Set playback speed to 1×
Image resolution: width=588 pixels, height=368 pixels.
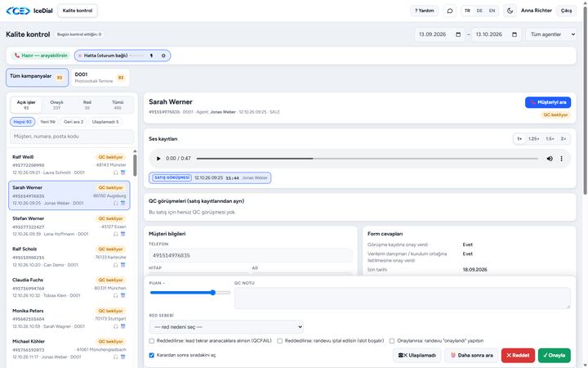tap(519, 139)
